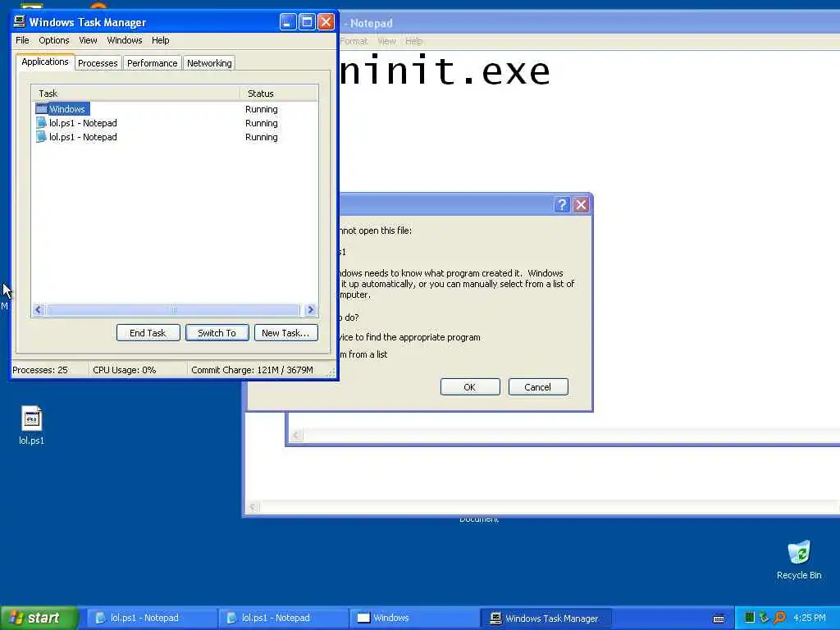Screen dimensions: 840x630
Task: Open the Help menu in Task Manager
Action: pos(160,40)
